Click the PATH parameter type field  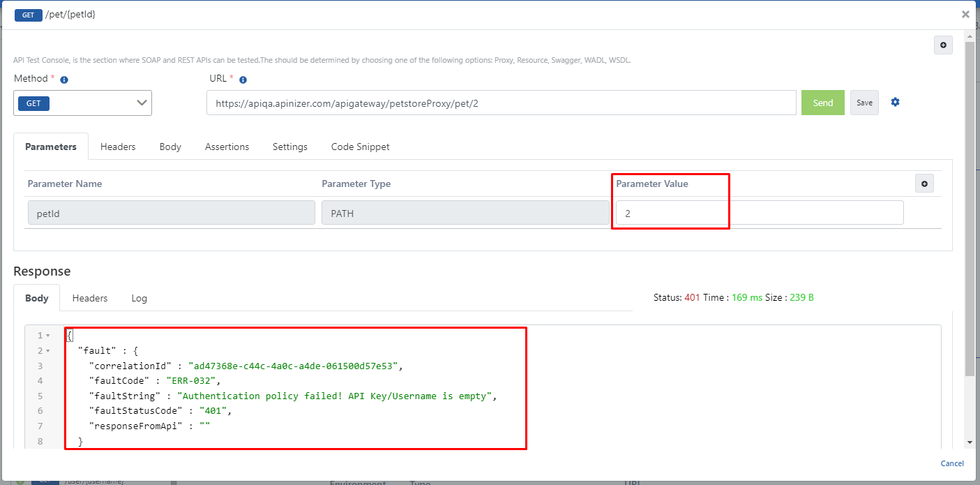[x=465, y=213]
